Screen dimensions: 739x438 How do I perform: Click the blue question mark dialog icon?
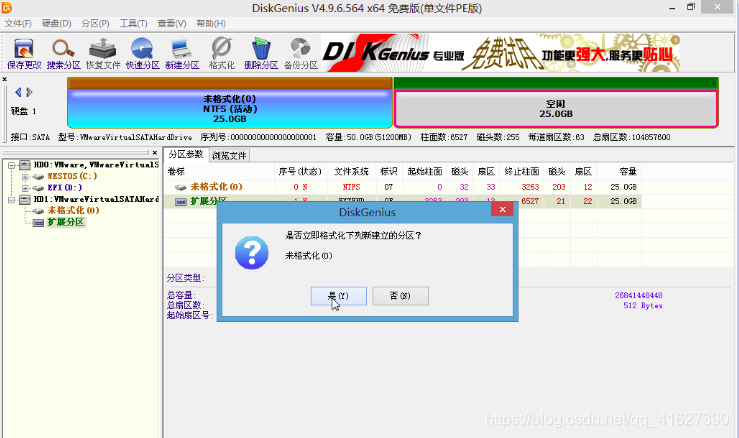tap(252, 253)
